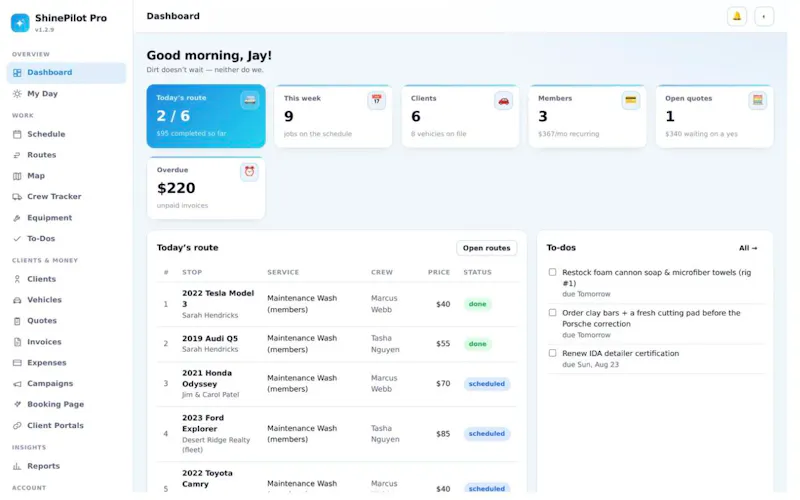Image resolution: width=800 pixels, height=500 pixels.
Task: Open the Routes menu label
Action: (41, 155)
